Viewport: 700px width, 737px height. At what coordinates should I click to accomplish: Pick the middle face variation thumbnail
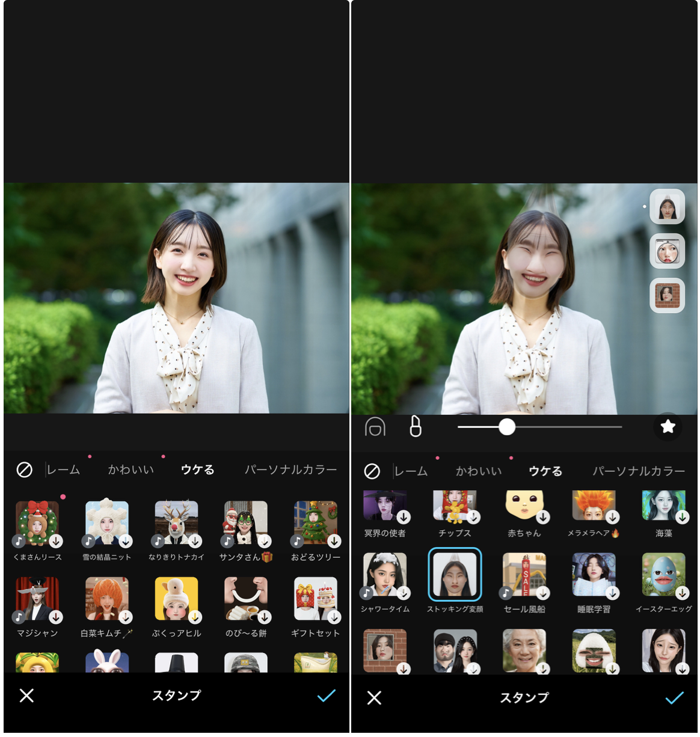pos(667,251)
